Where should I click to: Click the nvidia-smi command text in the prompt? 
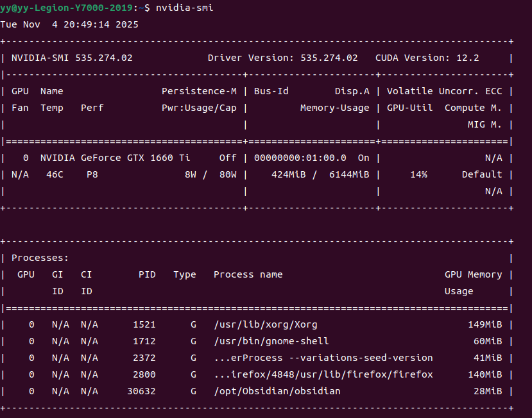(185, 8)
